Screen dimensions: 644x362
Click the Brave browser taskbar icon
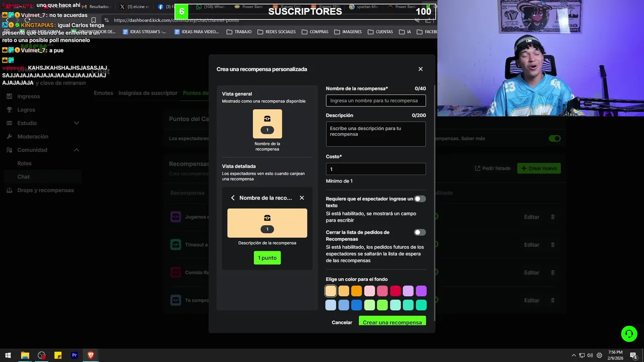[91, 355]
